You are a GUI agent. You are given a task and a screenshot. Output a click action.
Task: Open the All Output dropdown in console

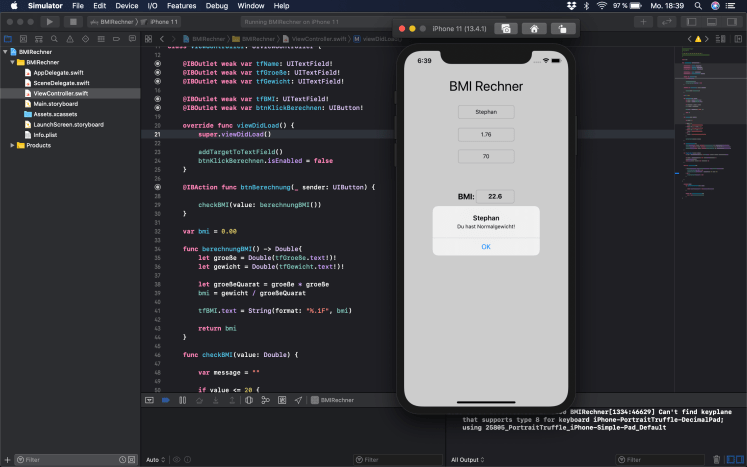pyautogui.click(x=469, y=460)
